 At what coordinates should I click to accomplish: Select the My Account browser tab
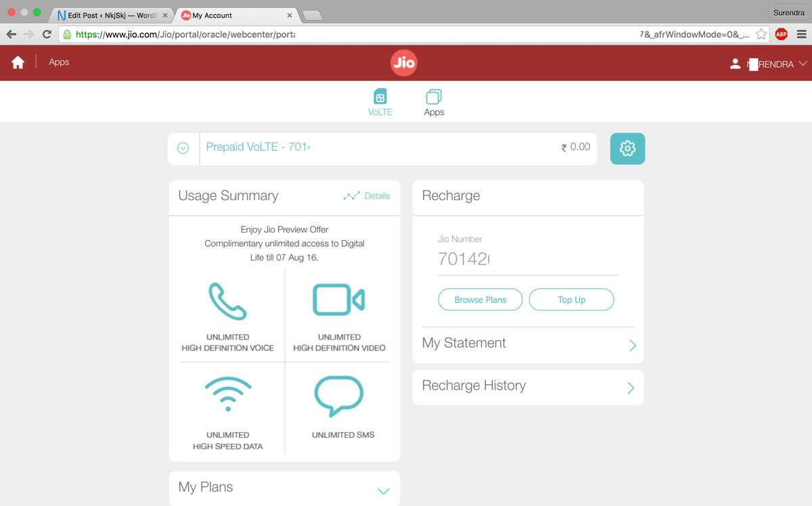pos(237,15)
